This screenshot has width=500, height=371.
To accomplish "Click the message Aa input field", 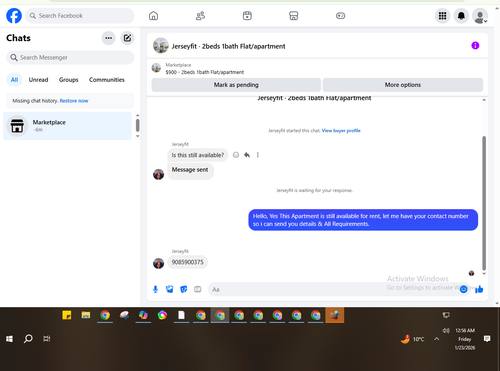I will click(x=333, y=289).
